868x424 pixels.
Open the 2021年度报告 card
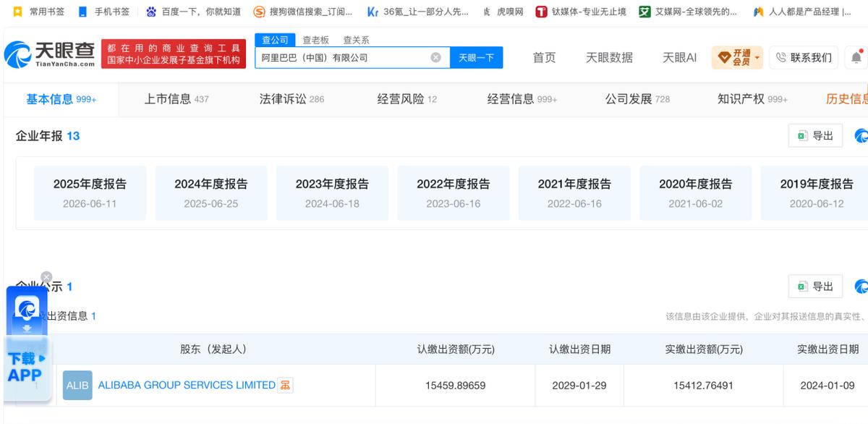pos(574,193)
